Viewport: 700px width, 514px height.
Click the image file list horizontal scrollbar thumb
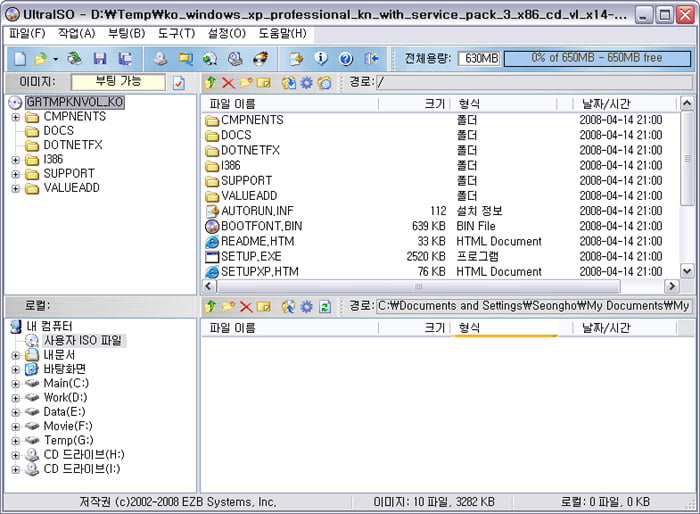(418, 286)
